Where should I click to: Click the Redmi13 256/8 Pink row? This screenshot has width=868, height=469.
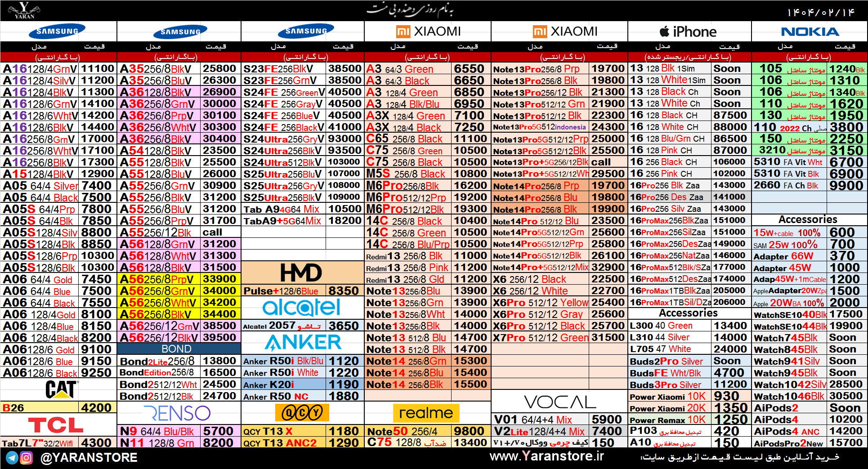click(427, 267)
